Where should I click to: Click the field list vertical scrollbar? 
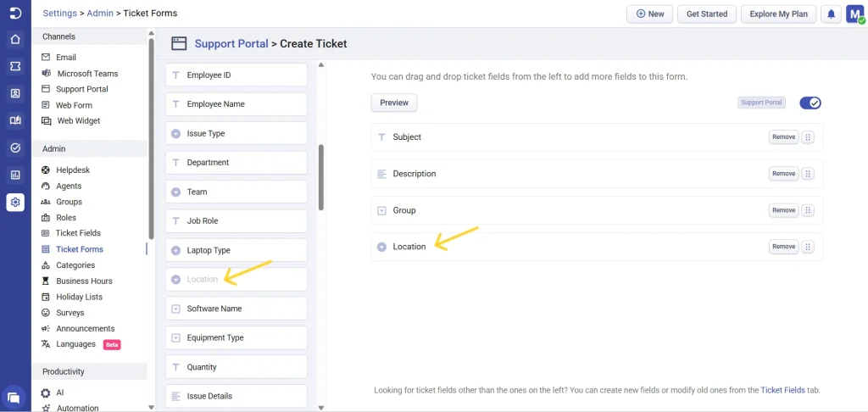point(321,176)
